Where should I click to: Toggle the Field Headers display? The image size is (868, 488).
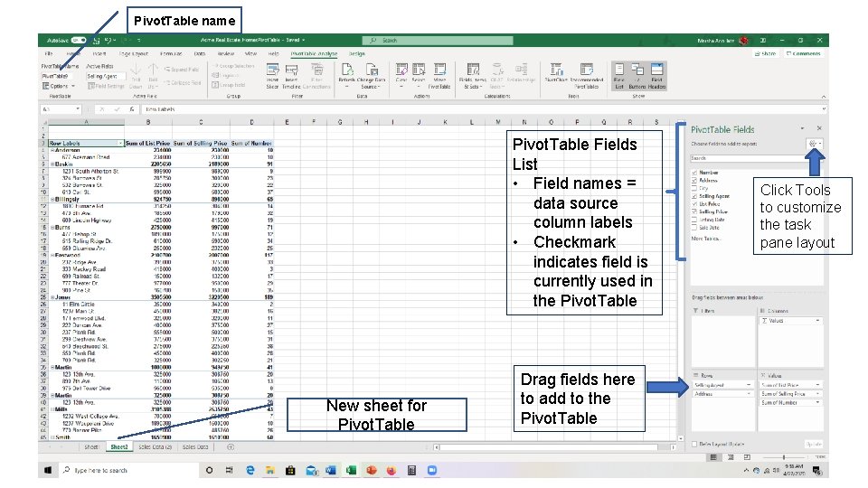(656, 75)
